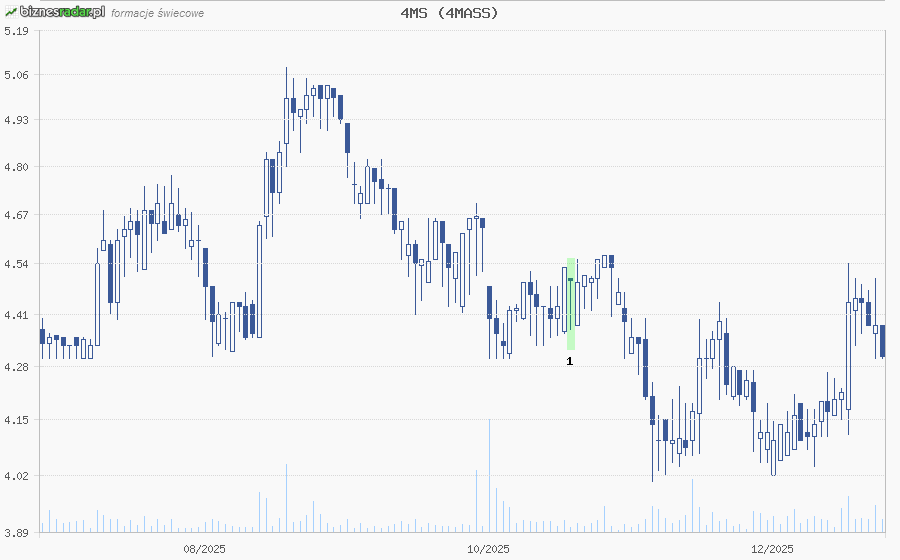Click the formation marker labeled 1
This screenshot has height=560, width=900.
[570, 361]
